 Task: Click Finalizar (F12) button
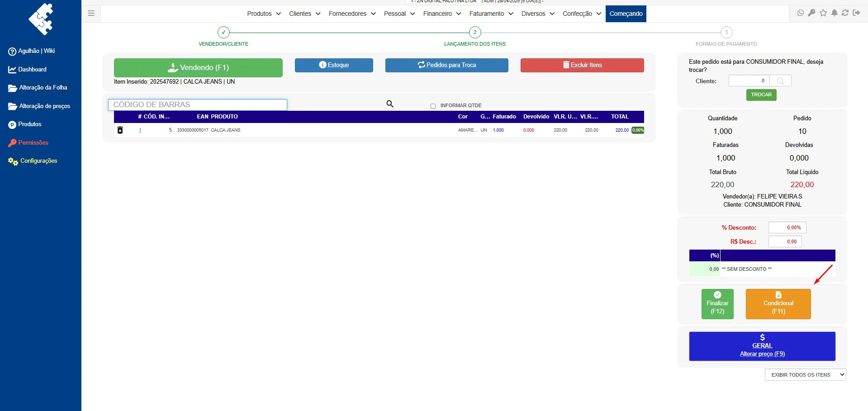(717, 304)
